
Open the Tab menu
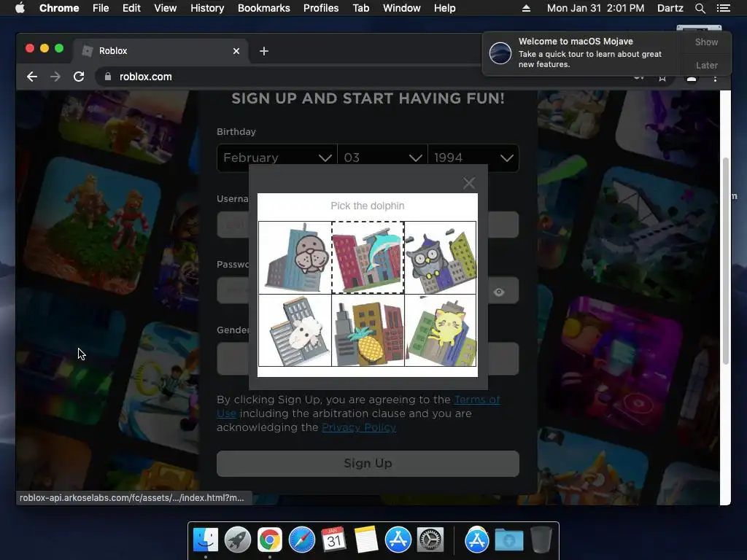(361, 8)
